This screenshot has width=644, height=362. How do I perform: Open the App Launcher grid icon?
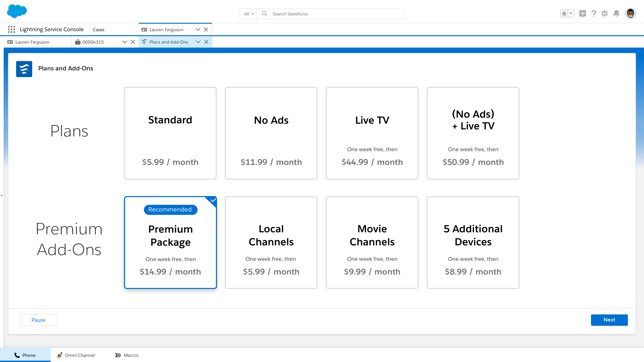pyautogui.click(x=12, y=29)
